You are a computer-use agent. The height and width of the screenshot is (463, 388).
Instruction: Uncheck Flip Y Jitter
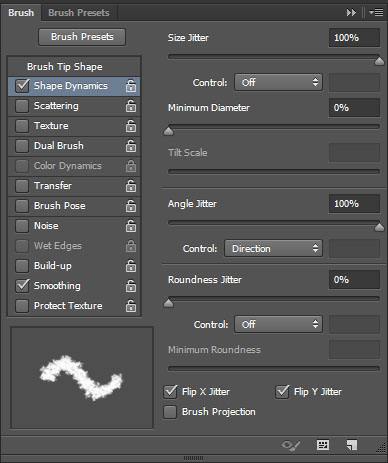[282, 392]
